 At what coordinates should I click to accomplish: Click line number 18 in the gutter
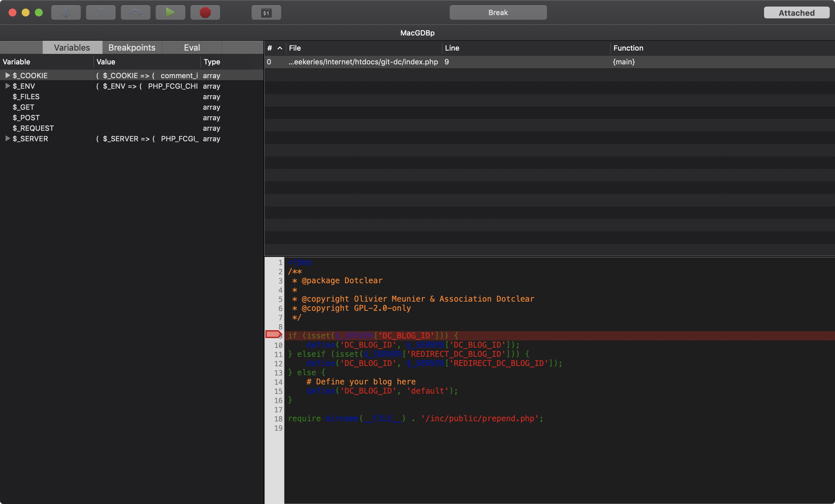click(278, 419)
